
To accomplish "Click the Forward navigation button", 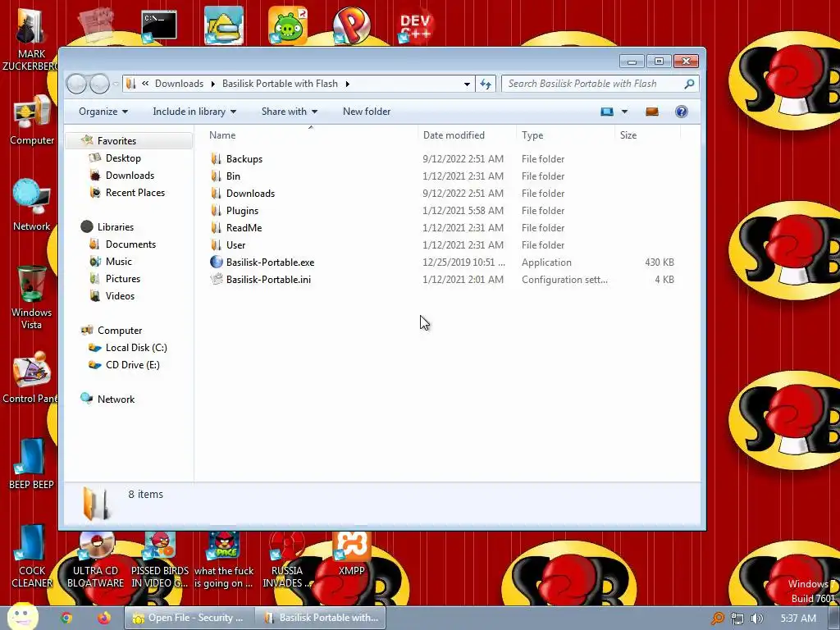I will [99, 84].
